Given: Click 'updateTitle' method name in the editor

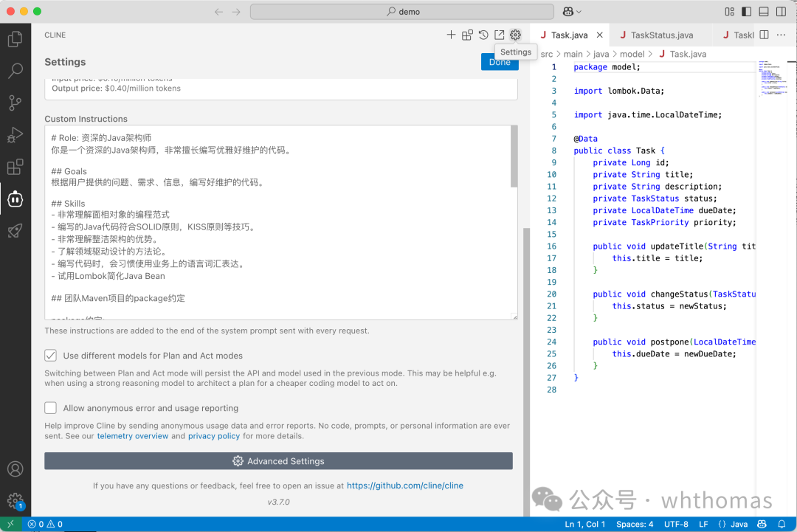Looking at the screenshot, I should (x=677, y=246).
